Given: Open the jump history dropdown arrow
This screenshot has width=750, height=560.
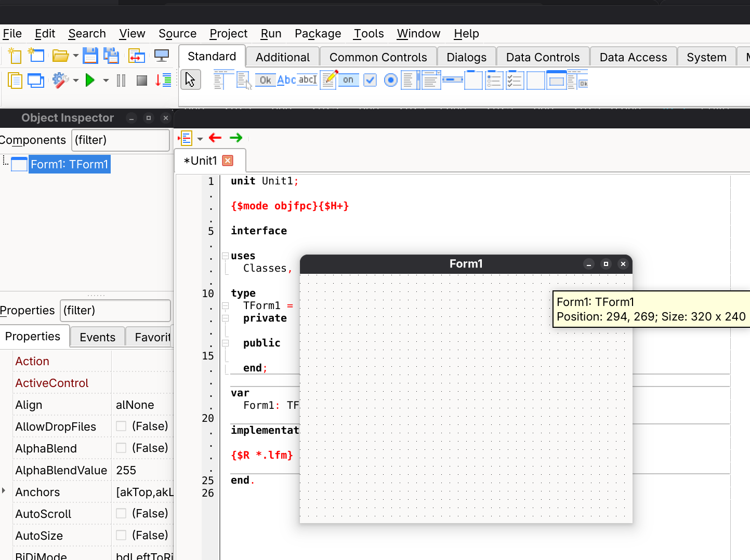Looking at the screenshot, I should click(x=200, y=139).
